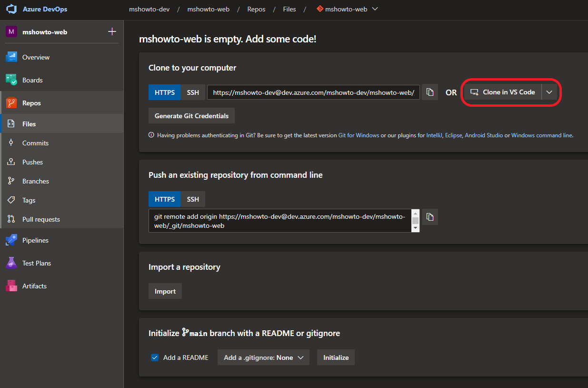Click the Initialize button
Viewport: 588px width, 388px height.
(336, 357)
